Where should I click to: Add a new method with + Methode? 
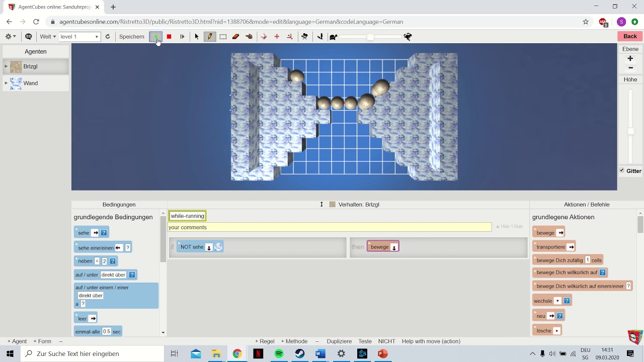(x=294, y=341)
